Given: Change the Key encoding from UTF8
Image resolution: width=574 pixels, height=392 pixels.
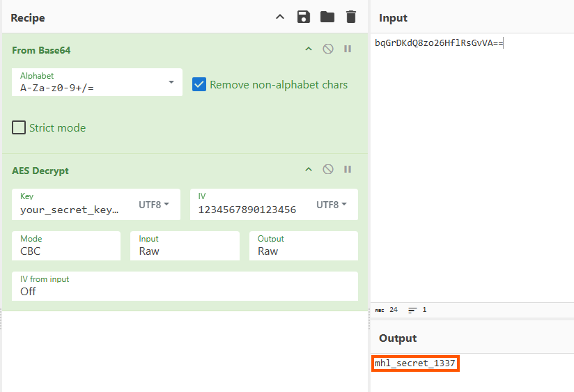Looking at the screenshot, I should click(154, 205).
